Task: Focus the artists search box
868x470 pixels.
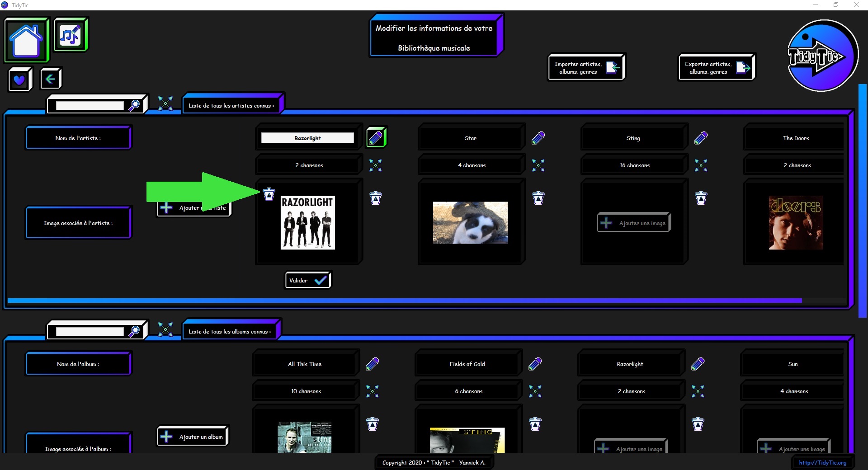Action: coord(90,105)
